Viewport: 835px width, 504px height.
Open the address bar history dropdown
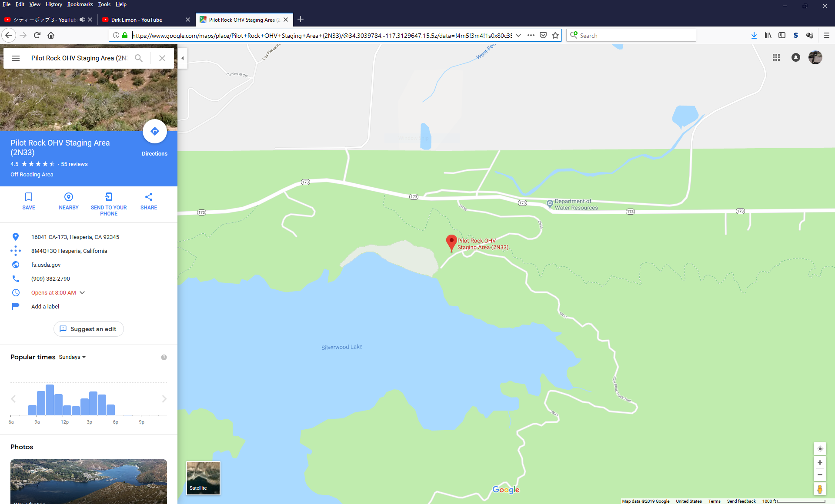(x=518, y=36)
